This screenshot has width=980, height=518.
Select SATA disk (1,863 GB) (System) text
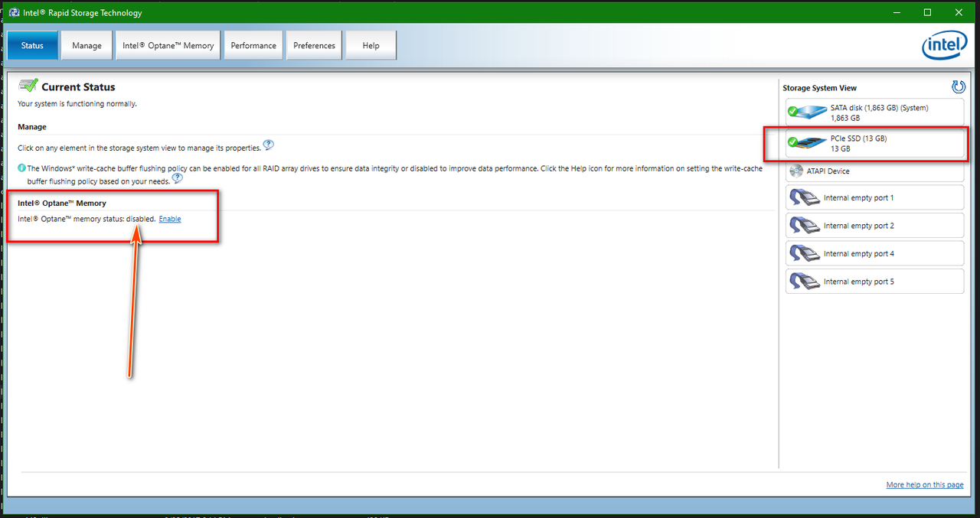tap(879, 108)
